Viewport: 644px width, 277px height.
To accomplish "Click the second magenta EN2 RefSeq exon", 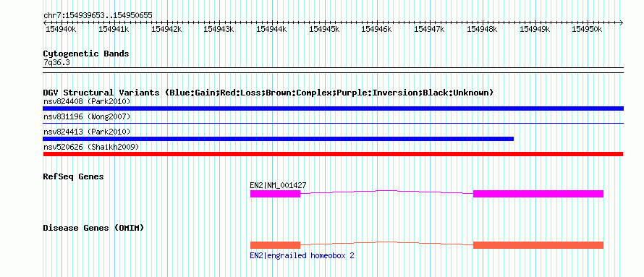I will pos(538,194).
